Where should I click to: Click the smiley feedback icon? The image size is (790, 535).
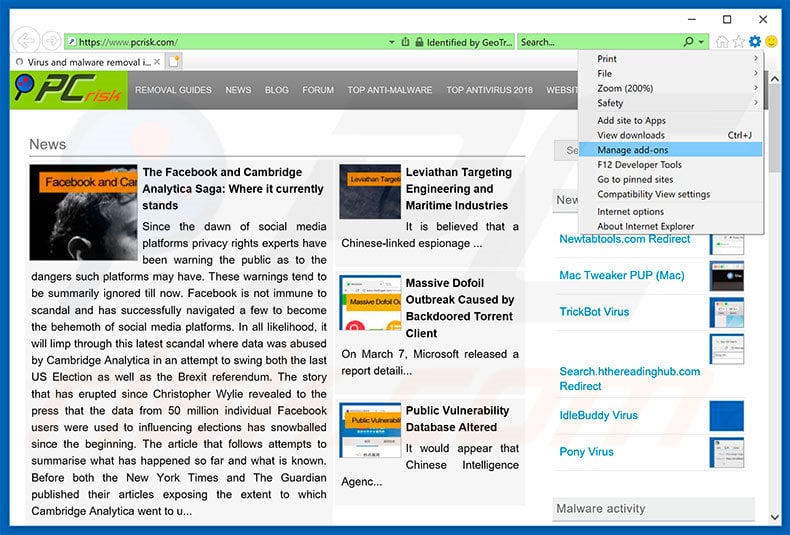click(x=771, y=42)
